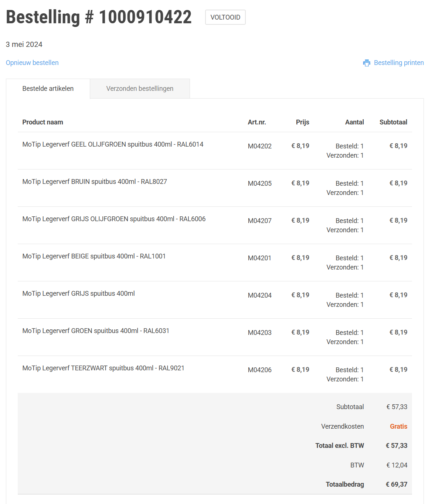The height and width of the screenshot is (504, 425).
Task: Click the heading Bestelling # 1000910422
Action: (99, 17)
